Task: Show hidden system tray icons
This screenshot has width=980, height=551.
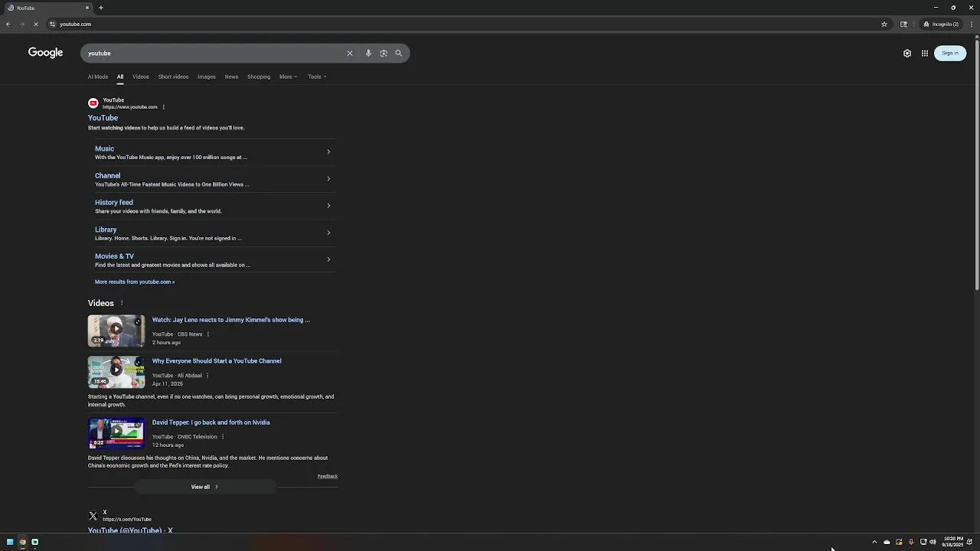Action: click(874, 542)
